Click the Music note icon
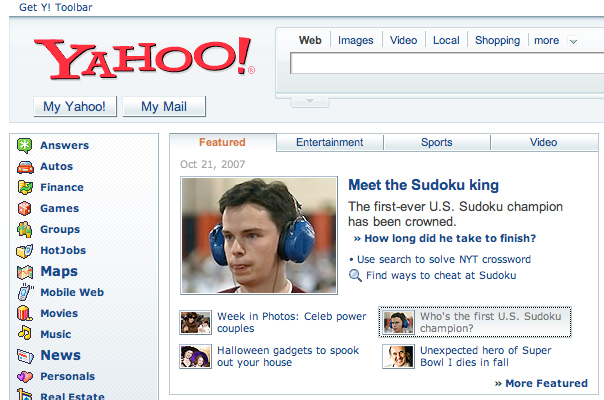 click(25, 333)
